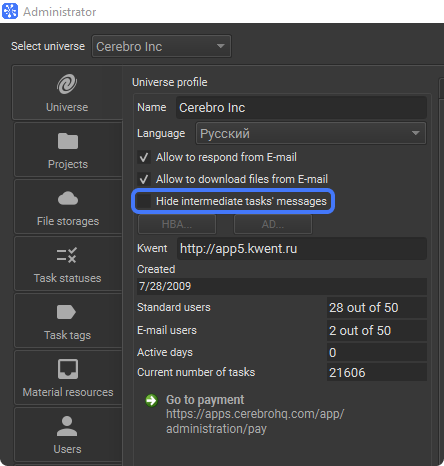Viewport: 444px width, 466px height.
Task: Open Users via the person icon
Action: pos(67,426)
